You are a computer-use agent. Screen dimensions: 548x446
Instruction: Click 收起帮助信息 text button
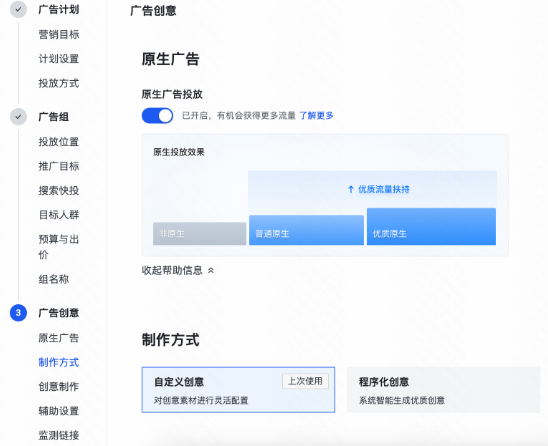coord(172,270)
